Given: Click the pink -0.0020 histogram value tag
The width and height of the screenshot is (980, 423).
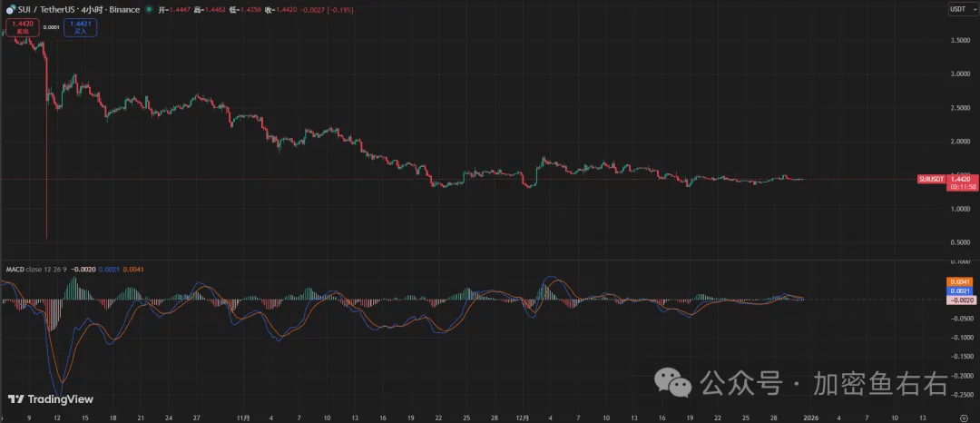Looking at the screenshot, I should click(961, 300).
